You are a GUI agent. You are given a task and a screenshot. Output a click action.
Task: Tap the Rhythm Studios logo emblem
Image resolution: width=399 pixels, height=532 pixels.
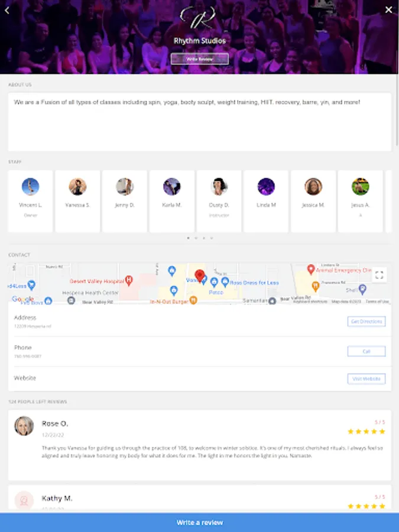point(198,17)
